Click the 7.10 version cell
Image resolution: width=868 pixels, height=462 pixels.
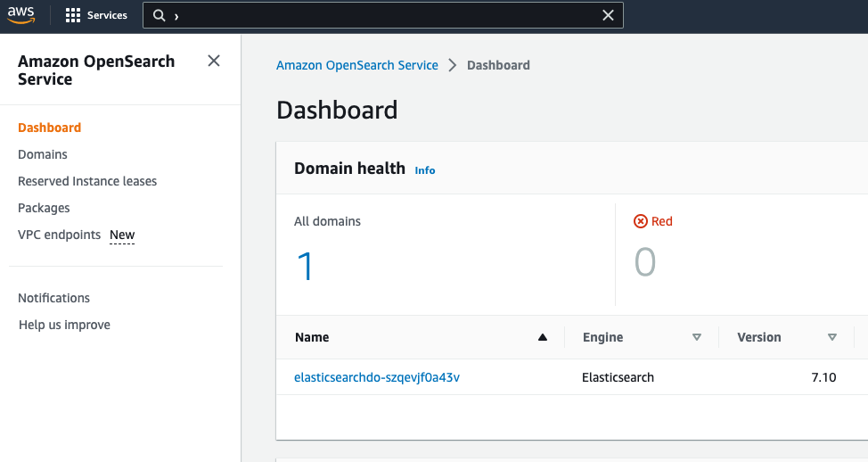pyautogui.click(x=823, y=377)
